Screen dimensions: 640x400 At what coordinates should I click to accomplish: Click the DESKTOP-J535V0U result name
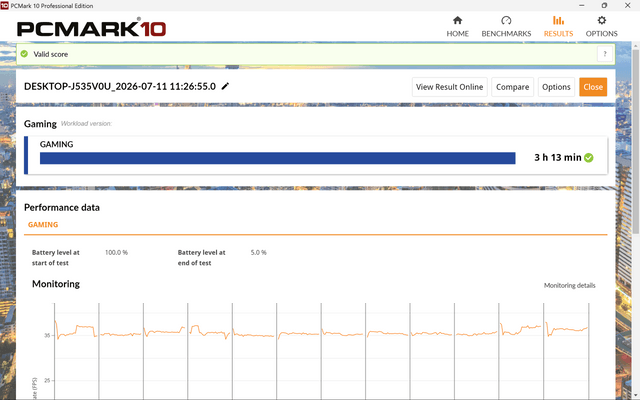click(120, 87)
